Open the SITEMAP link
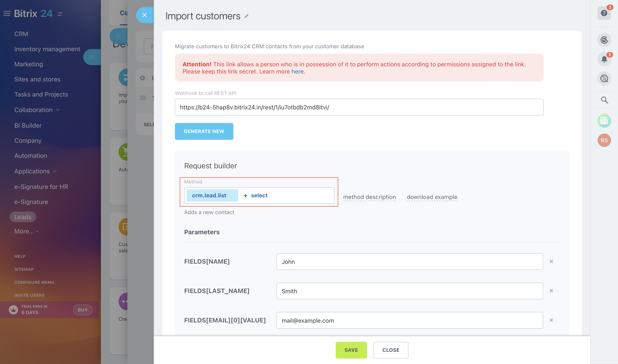The image size is (618, 364). [24, 269]
